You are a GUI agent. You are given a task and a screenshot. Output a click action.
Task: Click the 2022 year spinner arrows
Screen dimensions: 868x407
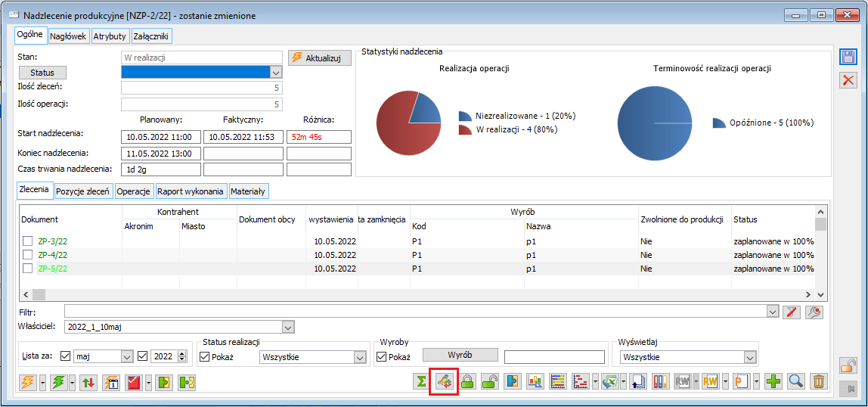click(x=182, y=356)
